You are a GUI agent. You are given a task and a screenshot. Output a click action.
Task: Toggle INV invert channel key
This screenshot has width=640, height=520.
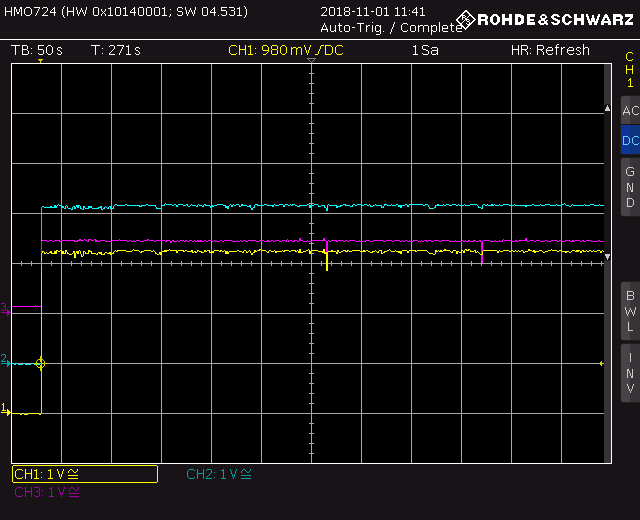[x=630, y=373]
